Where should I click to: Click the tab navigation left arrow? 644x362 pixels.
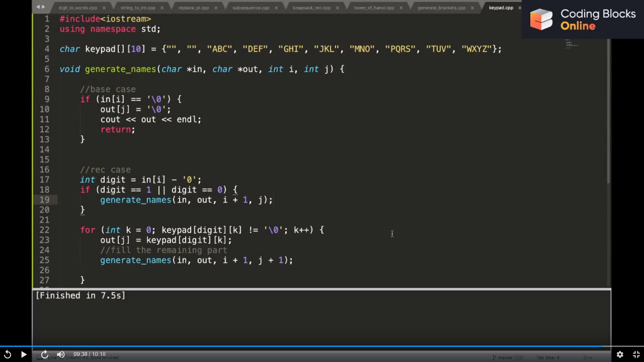tap(38, 7)
